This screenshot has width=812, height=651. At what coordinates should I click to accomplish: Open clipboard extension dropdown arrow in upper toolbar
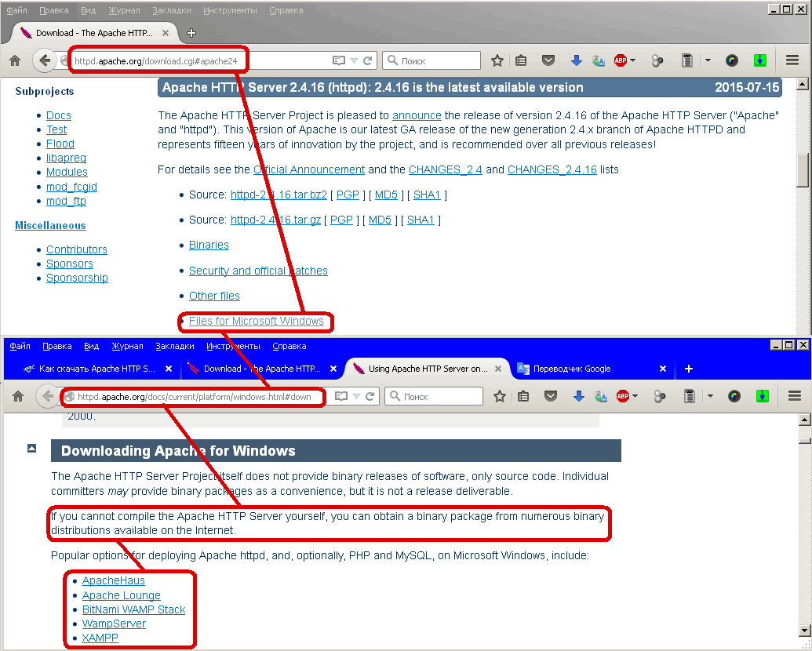708,60
